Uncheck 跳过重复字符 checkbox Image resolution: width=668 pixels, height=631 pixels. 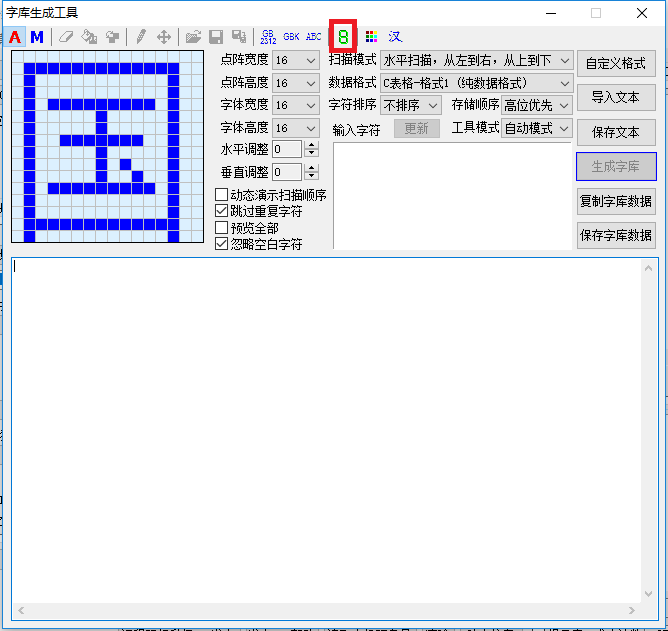221,210
